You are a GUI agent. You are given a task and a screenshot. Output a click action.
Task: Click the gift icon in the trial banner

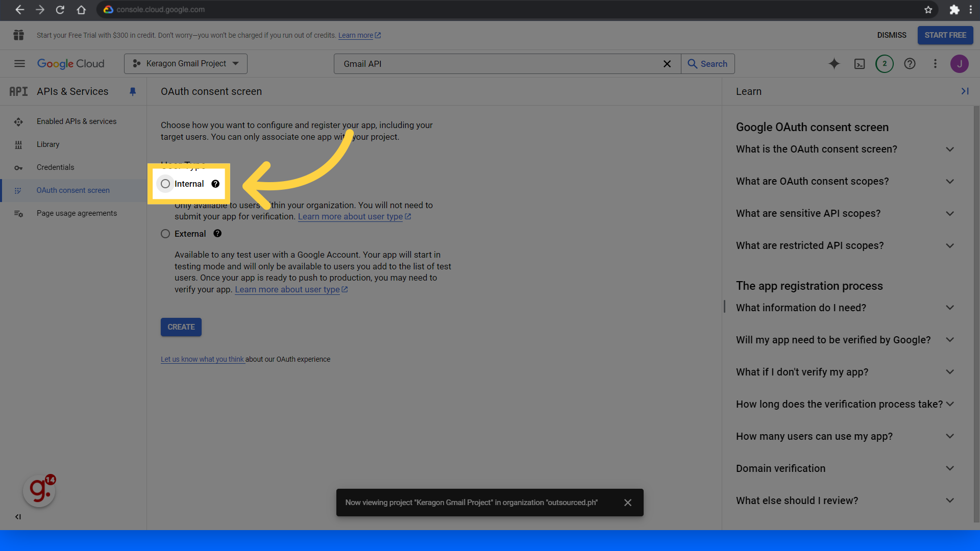click(19, 35)
